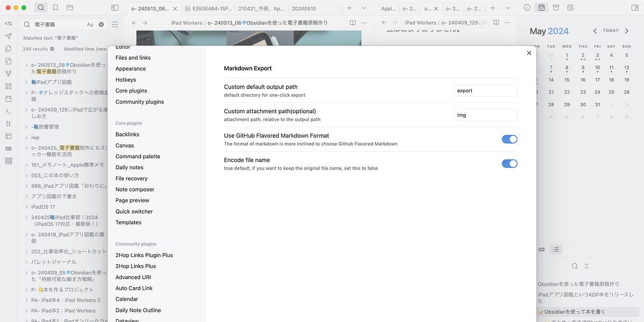The width and height of the screenshot is (644, 322).
Task: Open the Search panel icon
Action: (x=41, y=8)
